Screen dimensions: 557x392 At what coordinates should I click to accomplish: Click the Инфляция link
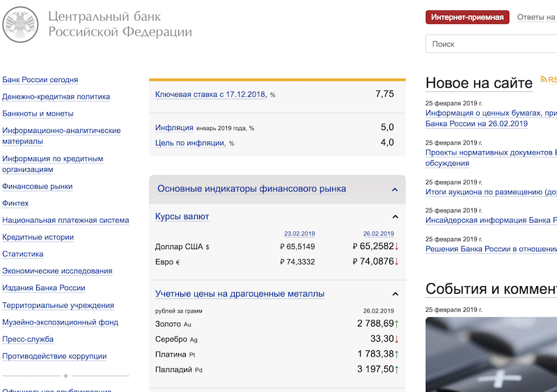click(174, 127)
